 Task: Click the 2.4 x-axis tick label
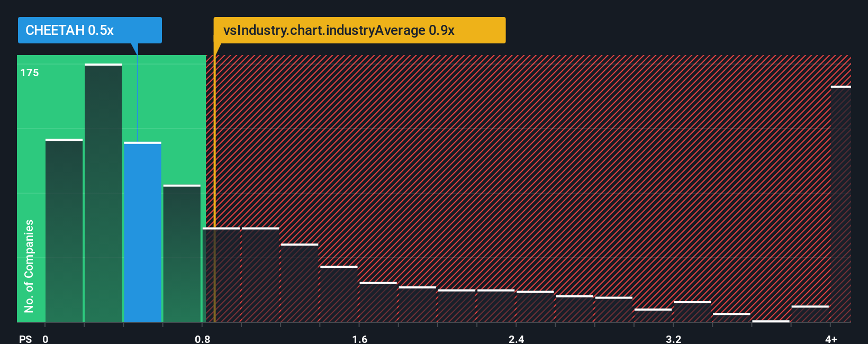click(x=516, y=339)
